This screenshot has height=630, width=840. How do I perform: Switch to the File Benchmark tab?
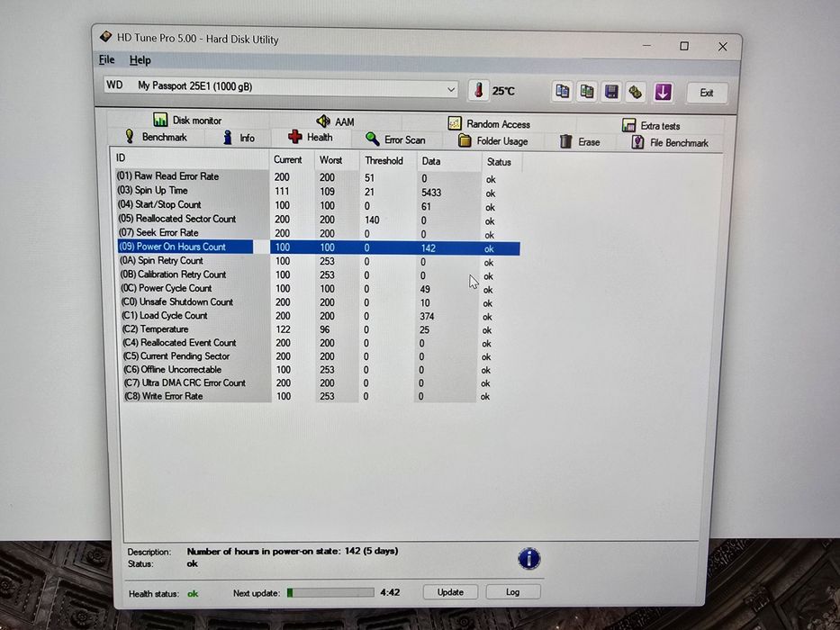670,142
